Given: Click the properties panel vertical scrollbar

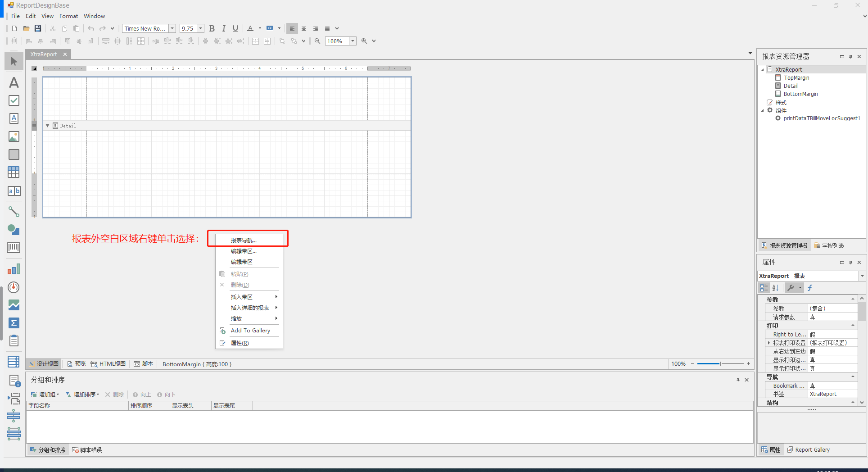Looking at the screenshot, I should (862, 351).
